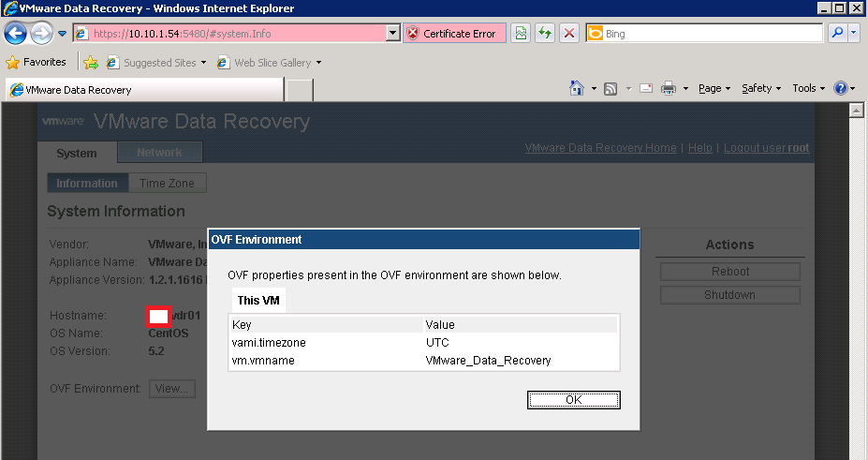Click the RSS feeds icon
The height and width of the screenshot is (460, 868).
pos(611,88)
